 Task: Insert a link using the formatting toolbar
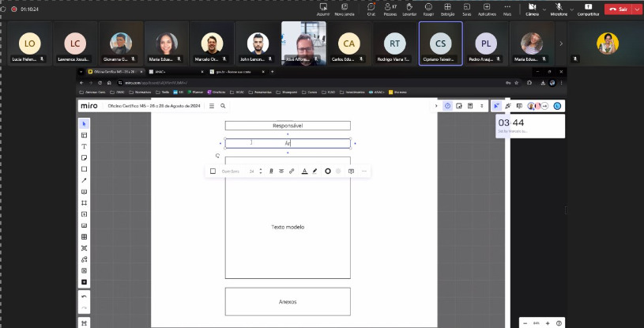coord(292,171)
